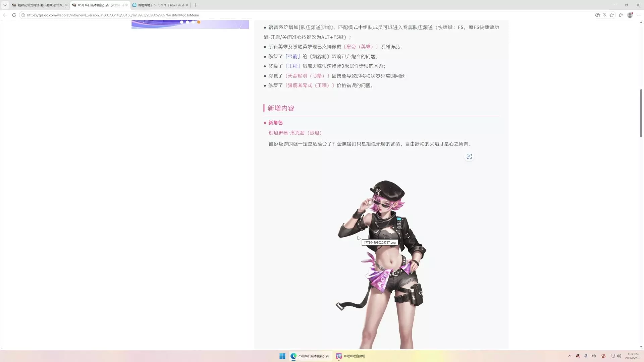Open the volume speaker tray icon
The height and width of the screenshot is (362, 644).
(619, 356)
